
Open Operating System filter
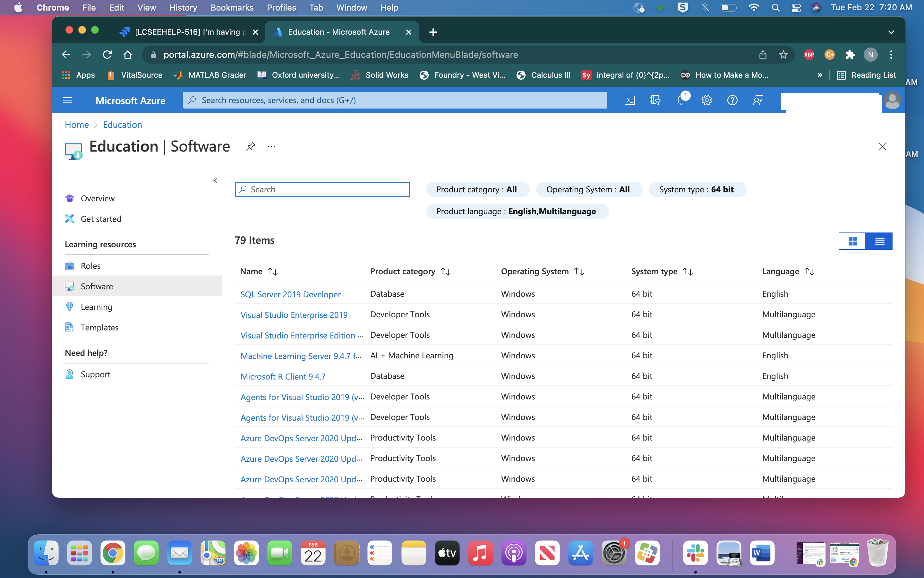(589, 189)
